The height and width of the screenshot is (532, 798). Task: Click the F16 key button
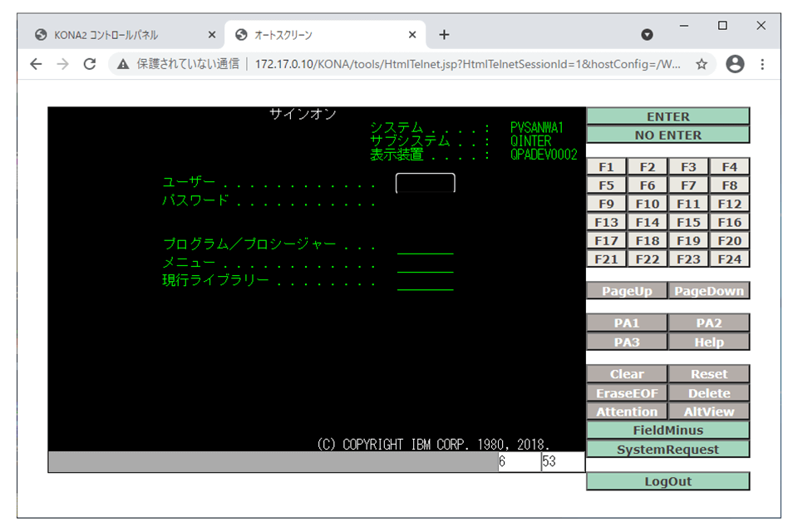[x=729, y=222]
